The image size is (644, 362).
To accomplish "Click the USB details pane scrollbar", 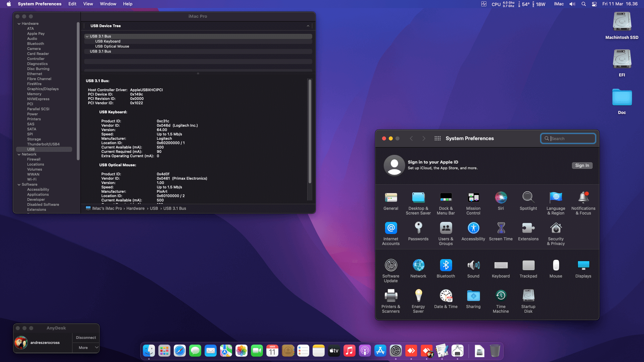I will (310, 131).
